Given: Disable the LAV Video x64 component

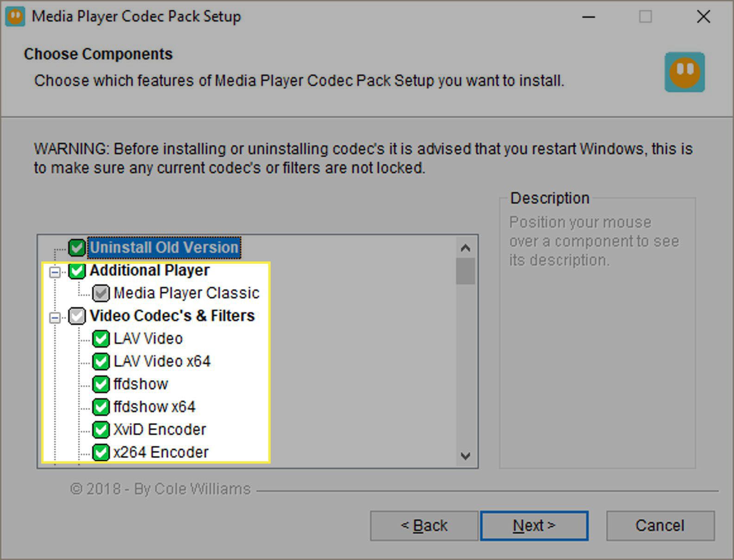Looking at the screenshot, I should [x=101, y=362].
